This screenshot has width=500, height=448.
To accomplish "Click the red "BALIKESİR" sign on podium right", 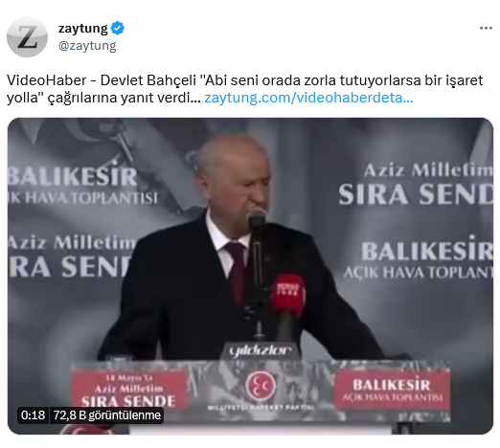I will [x=392, y=390].
